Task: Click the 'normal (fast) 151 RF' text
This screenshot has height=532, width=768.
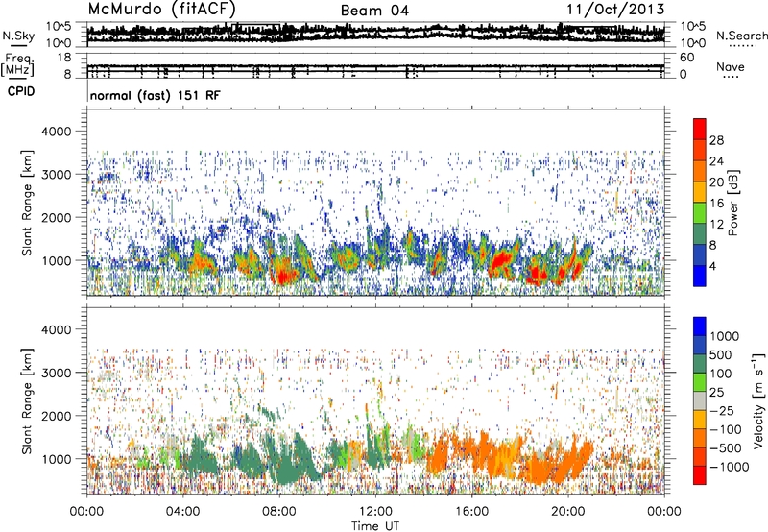Action: tap(155, 95)
